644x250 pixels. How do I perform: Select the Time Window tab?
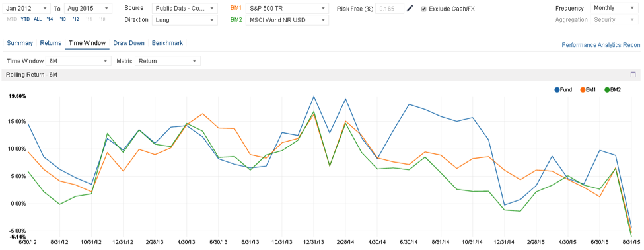[87, 43]
